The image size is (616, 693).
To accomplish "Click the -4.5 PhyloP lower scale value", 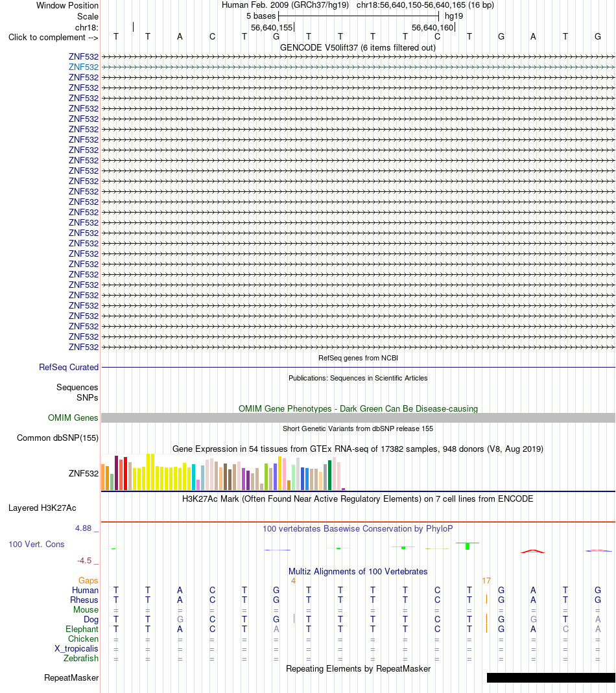I will click(x=84, y=560).
